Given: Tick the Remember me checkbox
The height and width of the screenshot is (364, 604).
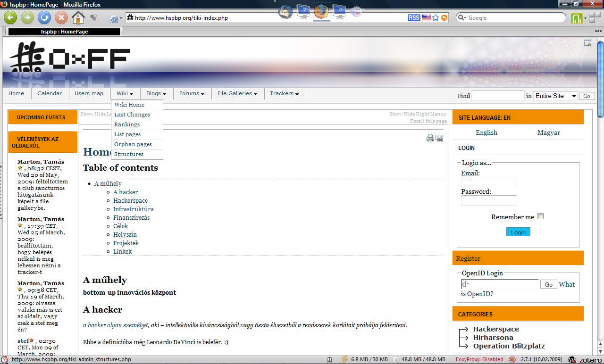Looking at the screenshot, I should point(541,216).
